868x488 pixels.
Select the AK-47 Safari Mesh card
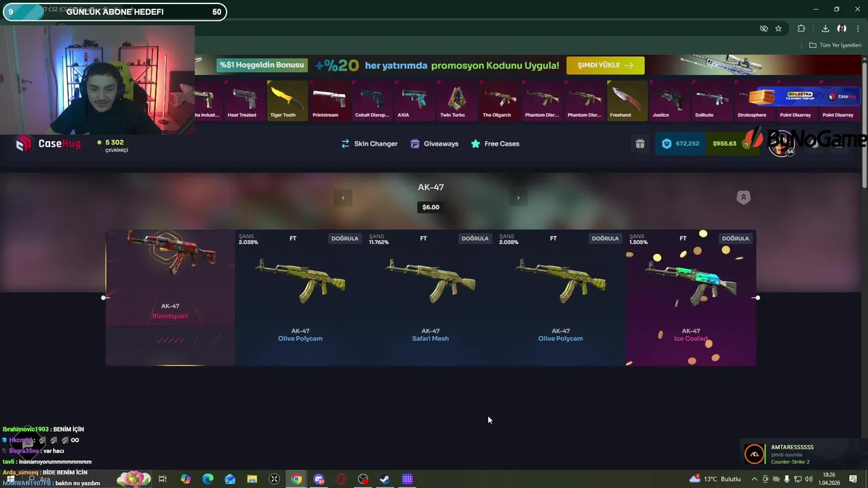(x=431, y=298)
